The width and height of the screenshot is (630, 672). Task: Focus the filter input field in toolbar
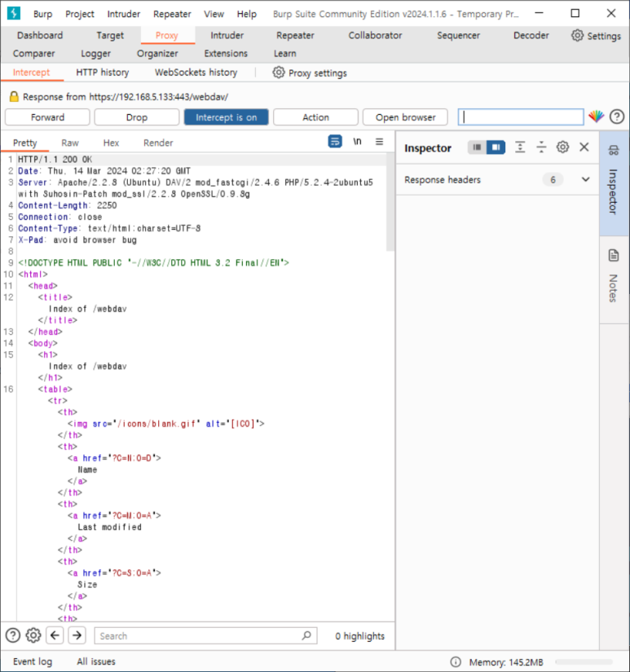coord(521,117)
